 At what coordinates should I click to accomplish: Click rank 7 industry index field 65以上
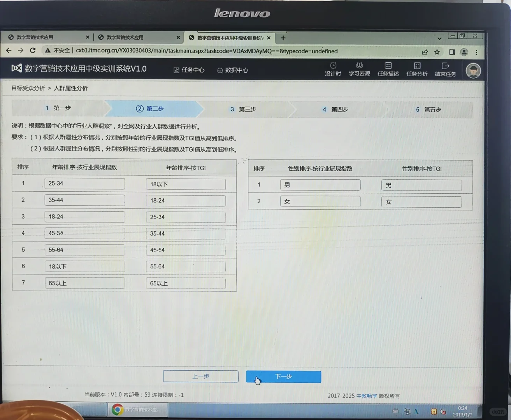click(85, 283)
